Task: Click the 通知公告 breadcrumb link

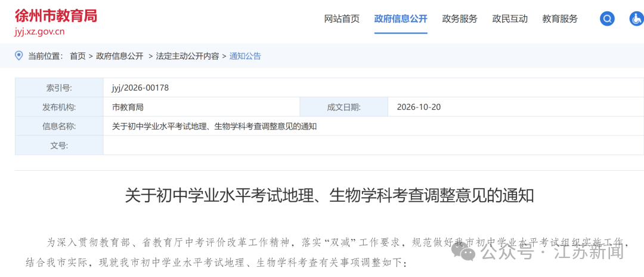Action: [245, 56]
